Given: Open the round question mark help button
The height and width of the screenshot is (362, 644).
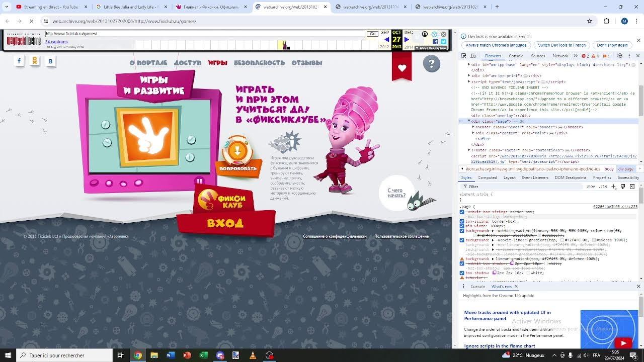Looking at the screenshot, I should 431,64.
